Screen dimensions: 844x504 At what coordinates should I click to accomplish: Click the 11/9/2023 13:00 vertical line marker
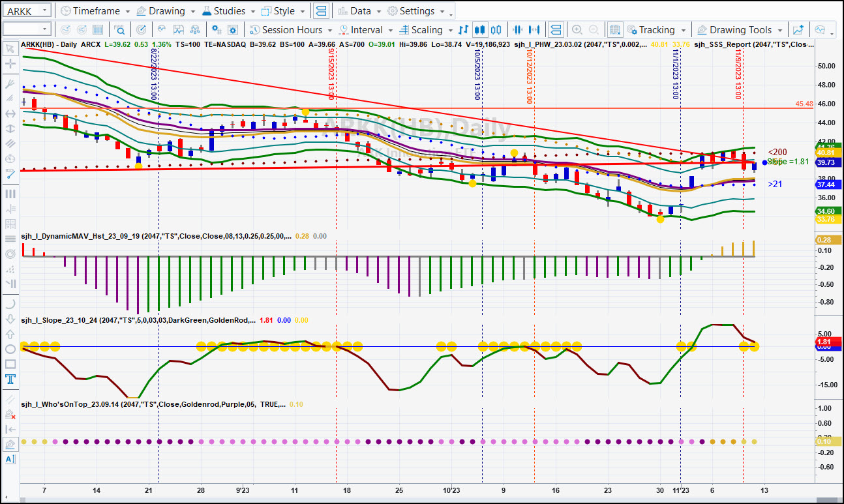click(x=738, y=74)
